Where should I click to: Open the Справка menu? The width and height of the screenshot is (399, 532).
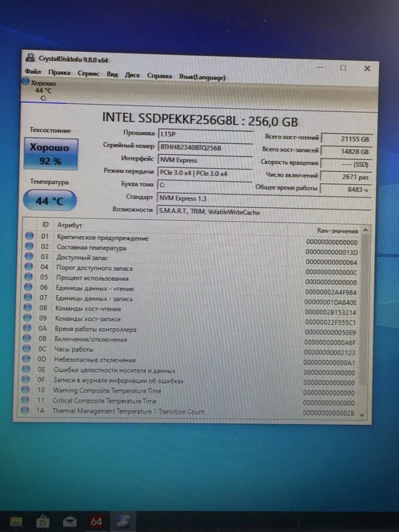(159, 76)
